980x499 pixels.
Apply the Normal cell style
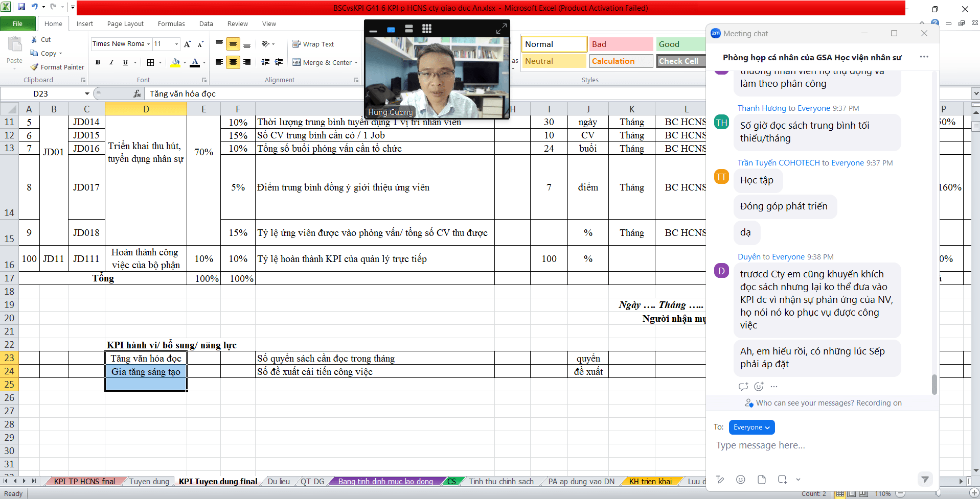tap(554, 44)
